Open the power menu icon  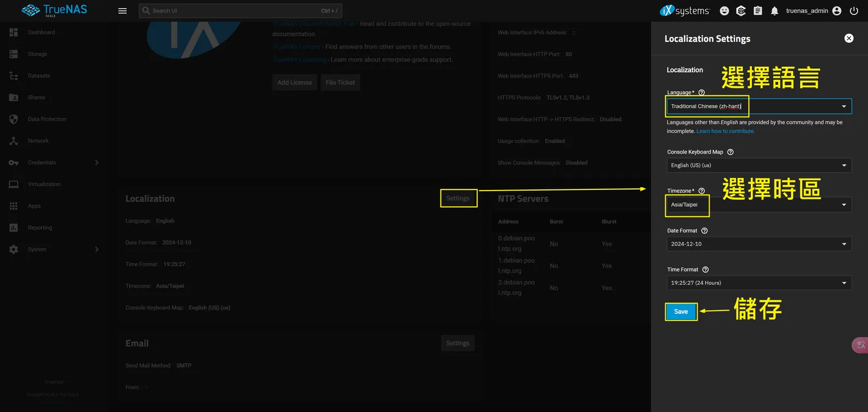(x=854, y=11)
